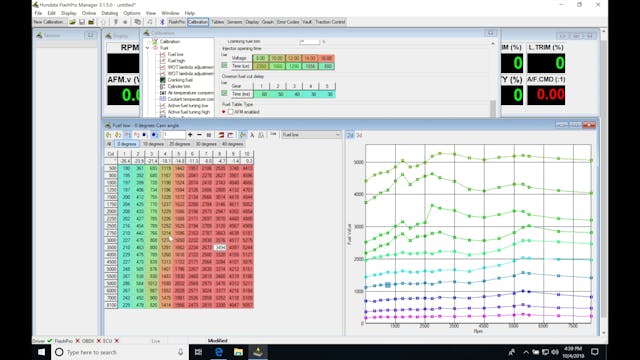Image resolution: width=640 pixels, height=360 pixels.
Task: Click the red undo arrow table icon
Action: (x=231, y=135)
